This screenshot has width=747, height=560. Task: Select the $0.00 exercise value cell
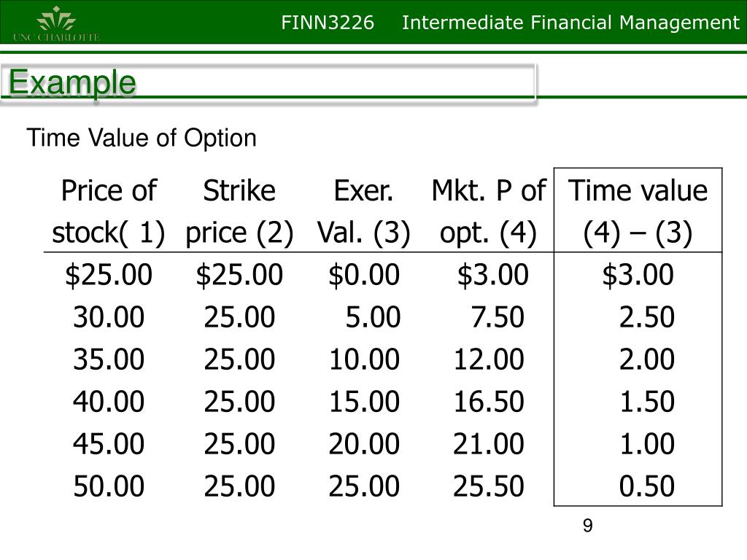tap(364, 275)
